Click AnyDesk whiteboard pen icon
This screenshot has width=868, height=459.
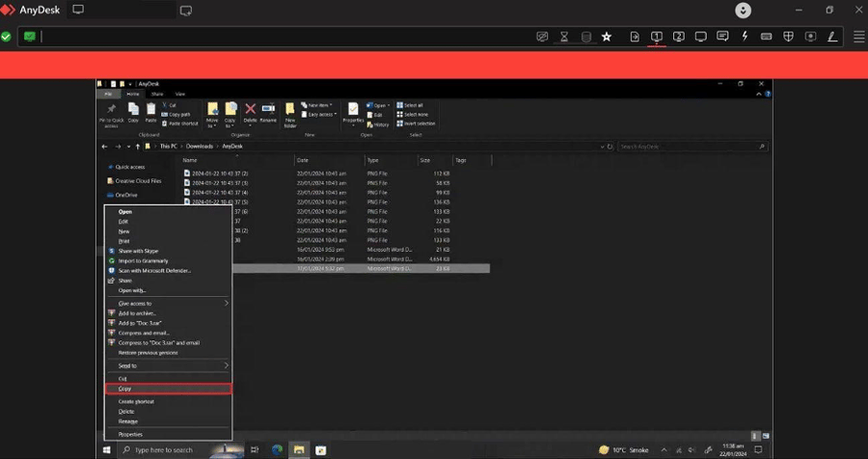tap(832, 37)
